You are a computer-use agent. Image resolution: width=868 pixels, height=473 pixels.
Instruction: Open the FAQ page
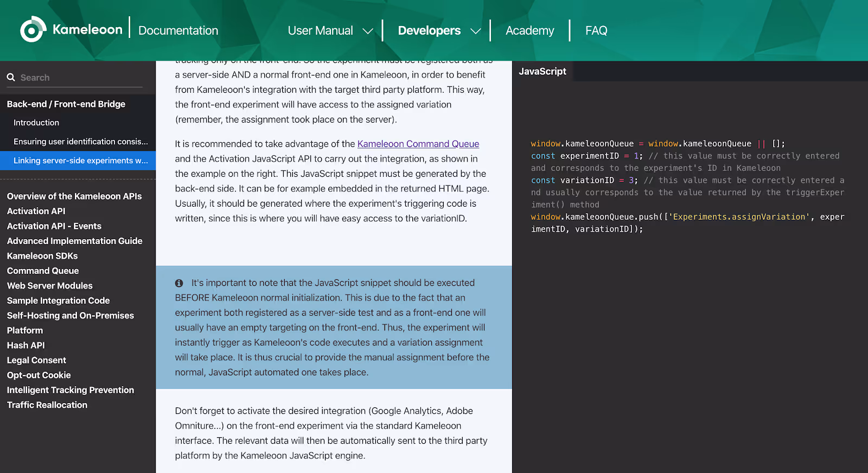click(596, 31)
